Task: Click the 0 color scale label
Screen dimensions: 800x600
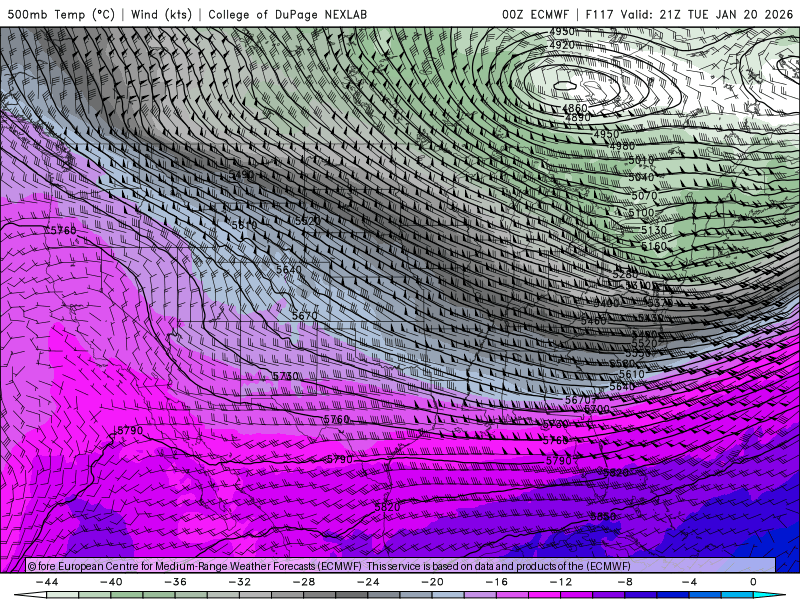Action: click(x=754, y=582)
